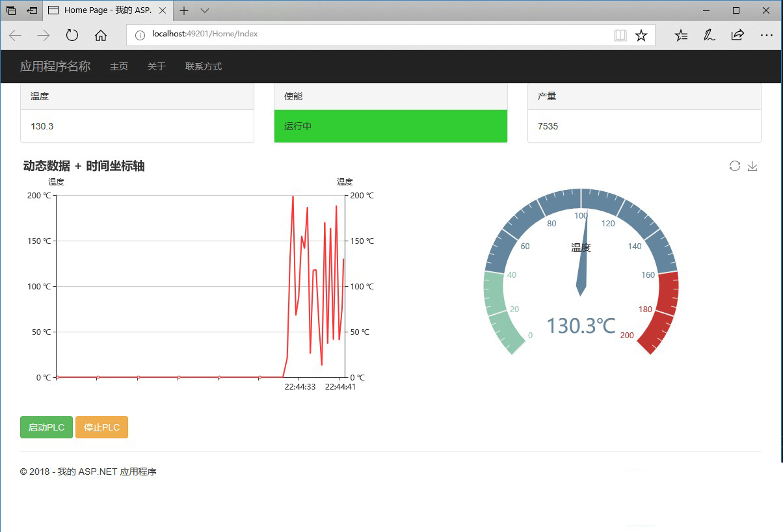Click the 使能 panel header

[391, 96]
